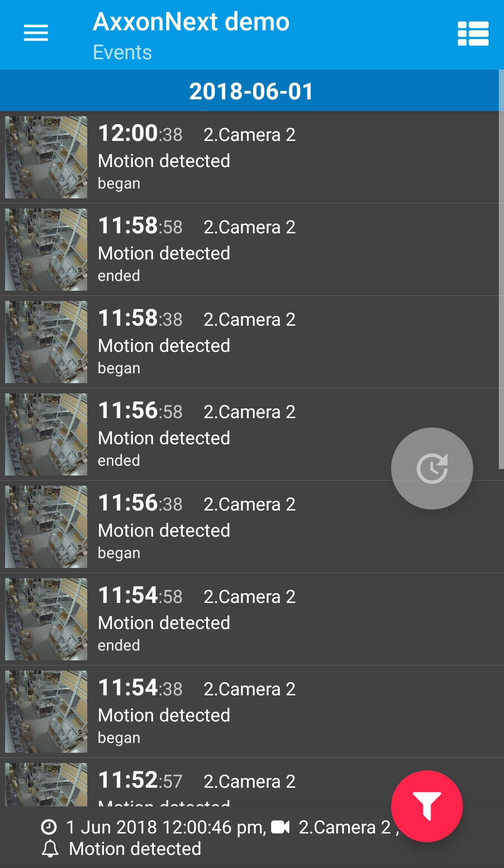Tap the refresh clock floating button

pos(432,468)
